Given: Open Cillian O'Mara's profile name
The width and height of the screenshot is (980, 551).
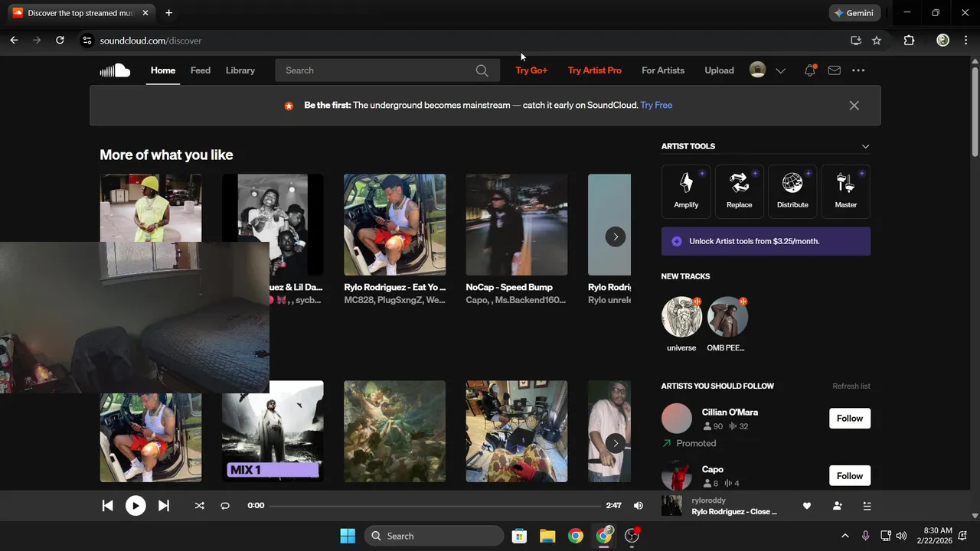Looking at the screenshot, I should click(730, 412).
